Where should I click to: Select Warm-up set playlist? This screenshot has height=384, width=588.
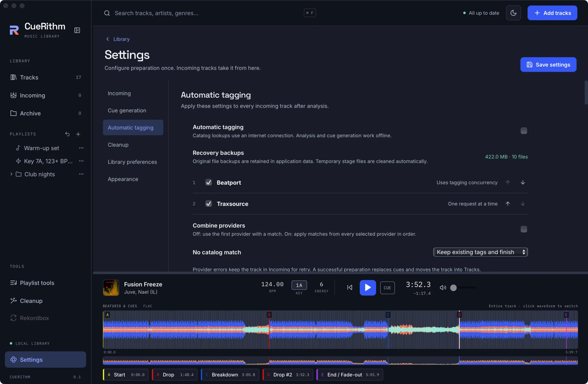pyautogui.click(x=41, y=148)
